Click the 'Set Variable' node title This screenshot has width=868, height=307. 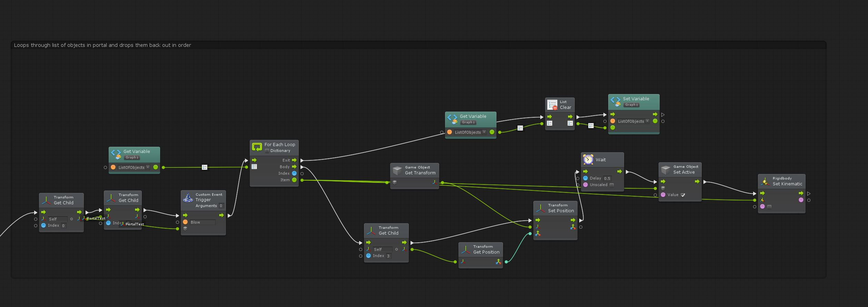coord(636,99)
